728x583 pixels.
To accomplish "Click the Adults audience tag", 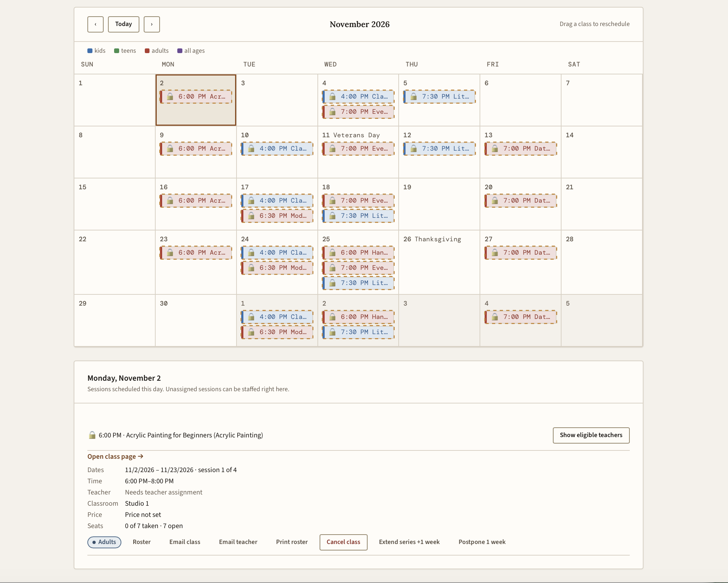I will click(104, 542).
